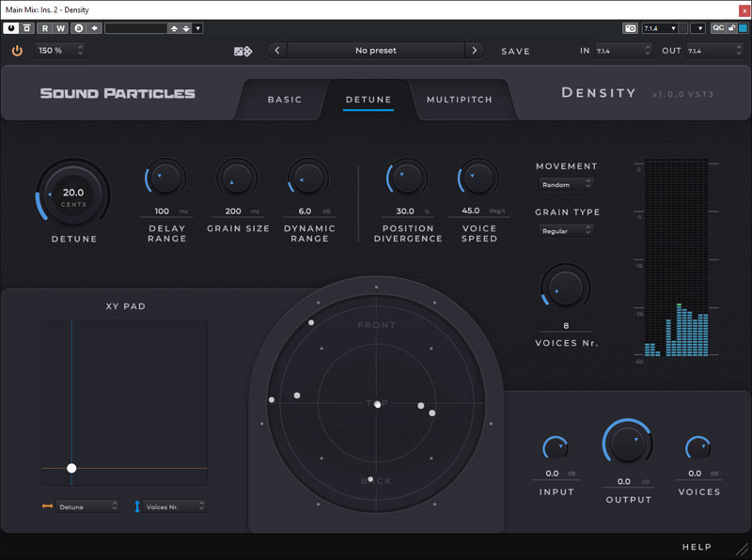Image resolution: width=752 pixels, height=560 pixels.
Task: Click the camera snapshot icon in host toolbar
Action: coord(630,28)
